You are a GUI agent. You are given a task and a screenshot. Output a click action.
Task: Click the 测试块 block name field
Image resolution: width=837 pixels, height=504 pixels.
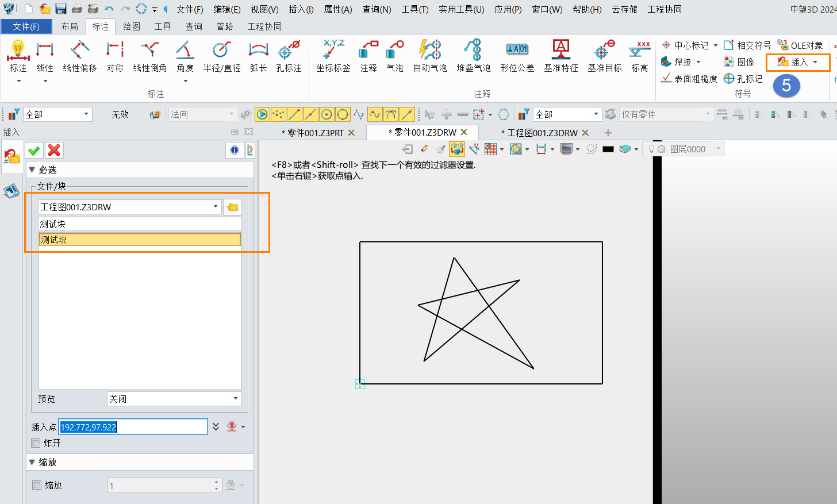click(x=140, y=224)
